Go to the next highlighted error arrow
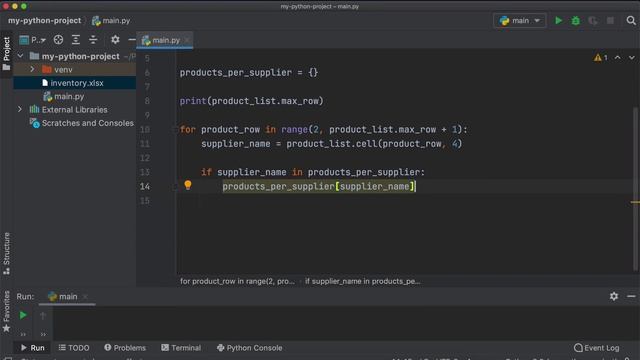The width and height of the screenshot is (640, 360). tap(631, 58)
